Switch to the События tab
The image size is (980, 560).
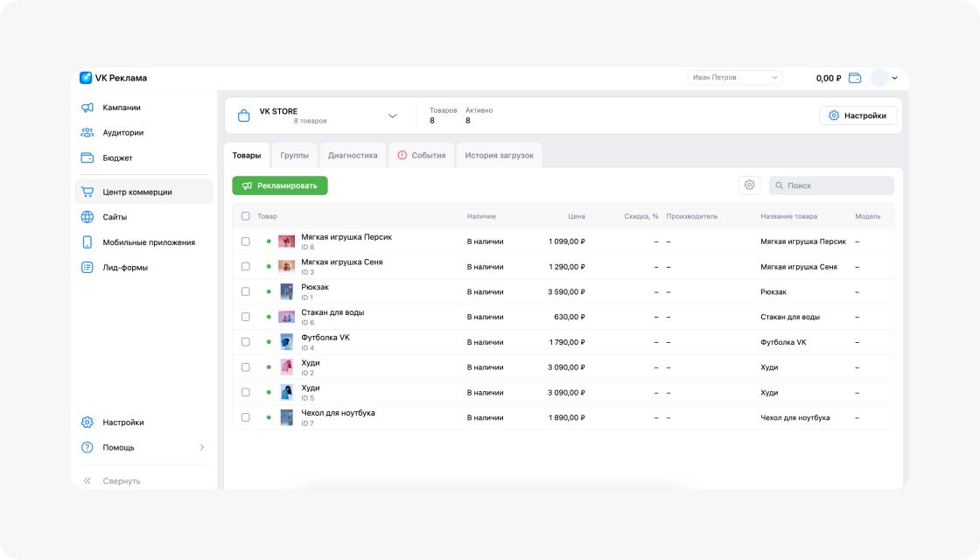(422, 155)
